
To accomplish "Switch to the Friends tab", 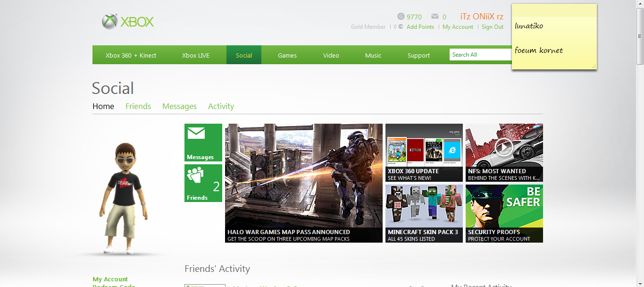I will pyautogui.click(x=138, y=106).
